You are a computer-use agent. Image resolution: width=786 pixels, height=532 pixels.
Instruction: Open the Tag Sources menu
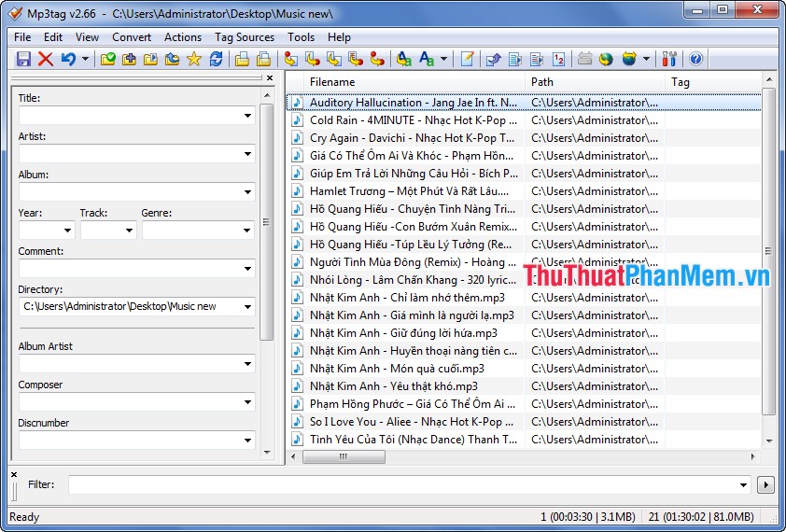(x=245, y=37)
